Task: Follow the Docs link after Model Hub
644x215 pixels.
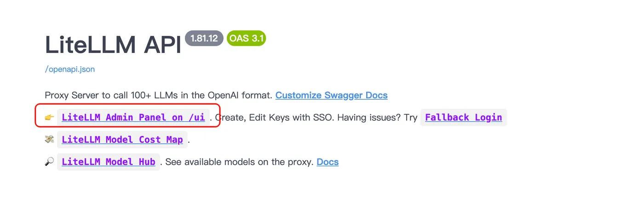Action: 328,162
